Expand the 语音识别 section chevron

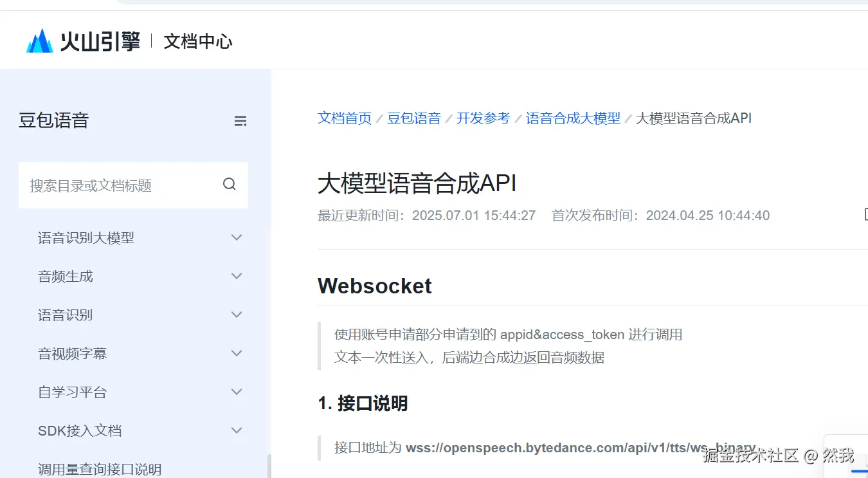[237, 315]
